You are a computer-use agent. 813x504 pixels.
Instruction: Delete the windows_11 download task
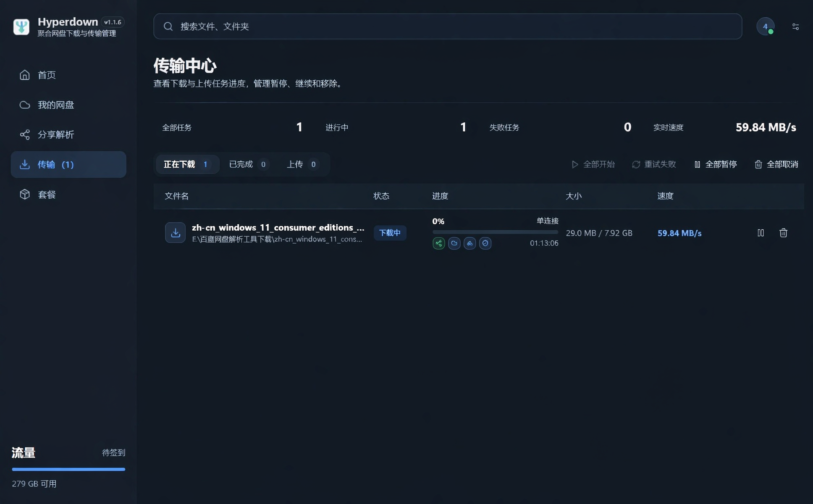point(783,233)
